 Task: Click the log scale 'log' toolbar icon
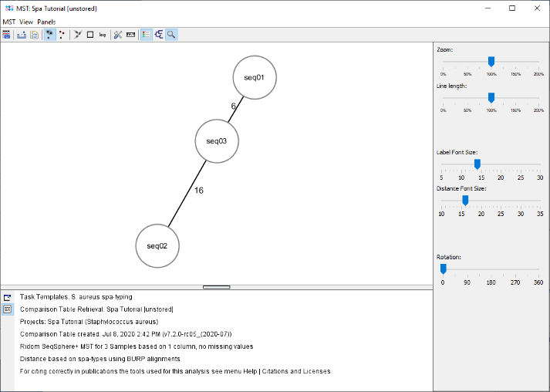102,35
